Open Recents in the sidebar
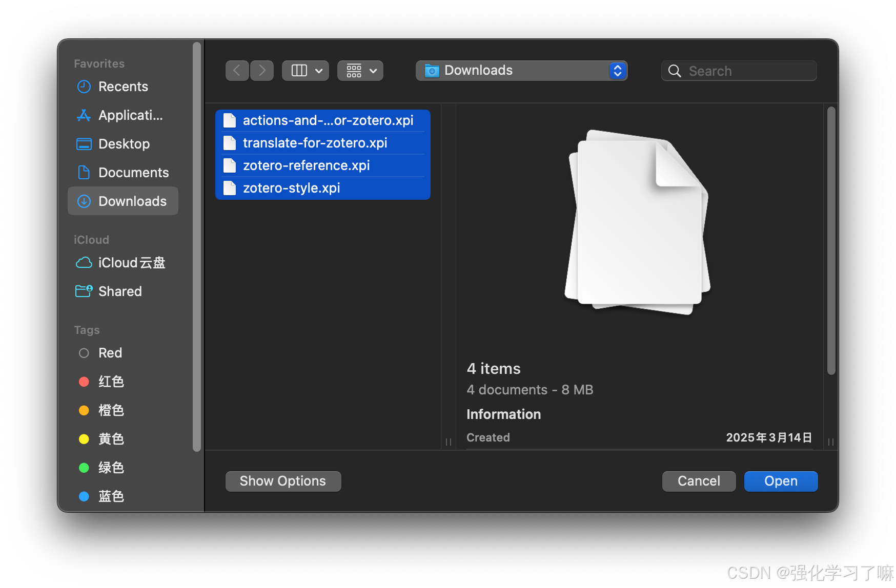This screenshot has height=588, width=896. coord(123,87)
